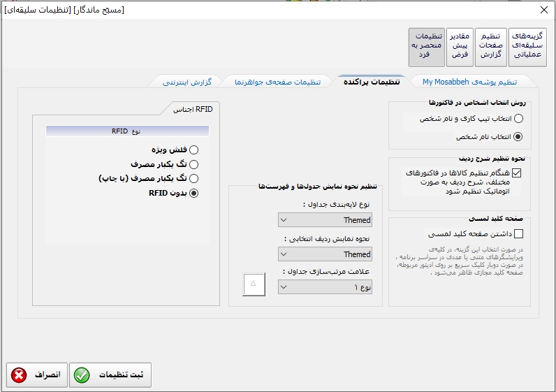Close the settings dialog window

tap(543, 10)
